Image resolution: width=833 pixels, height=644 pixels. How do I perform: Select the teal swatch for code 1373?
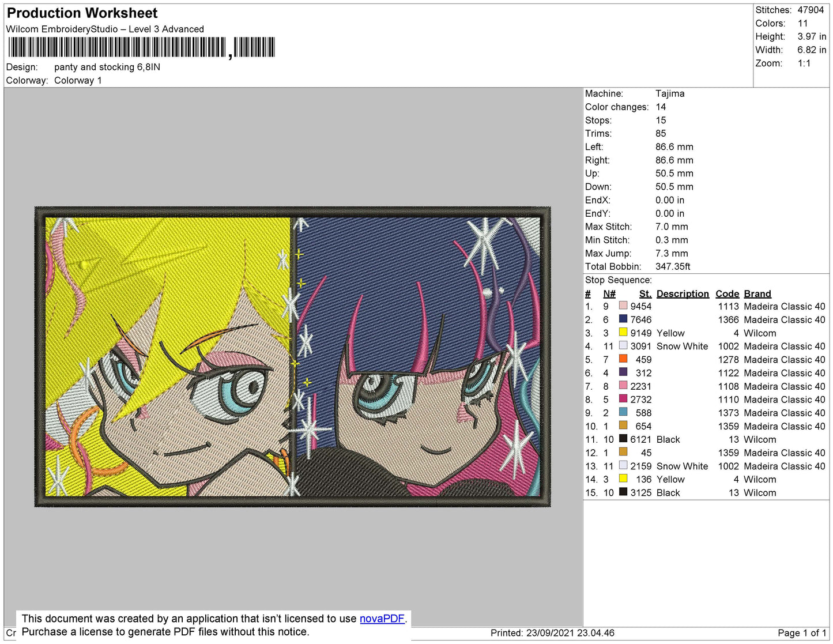tap(623, 412)
